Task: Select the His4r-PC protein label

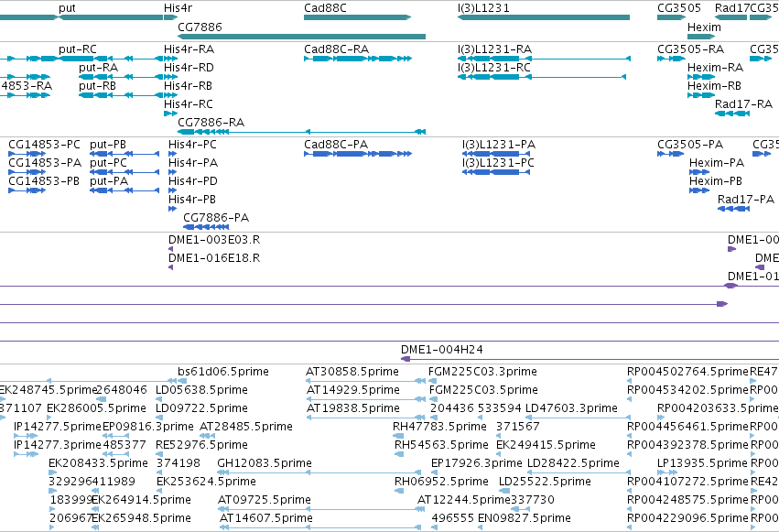Action: tap(193, 145)
